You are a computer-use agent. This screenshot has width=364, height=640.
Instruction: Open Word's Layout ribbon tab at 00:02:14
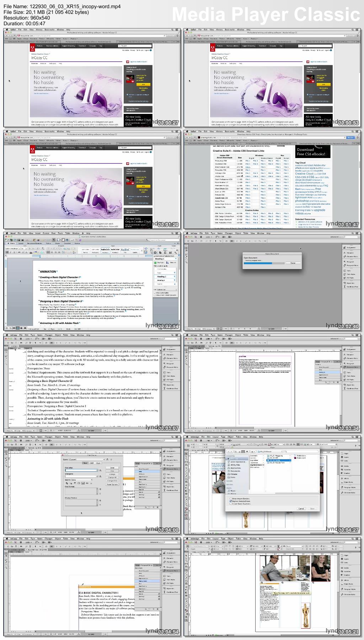tap(21, 243)
